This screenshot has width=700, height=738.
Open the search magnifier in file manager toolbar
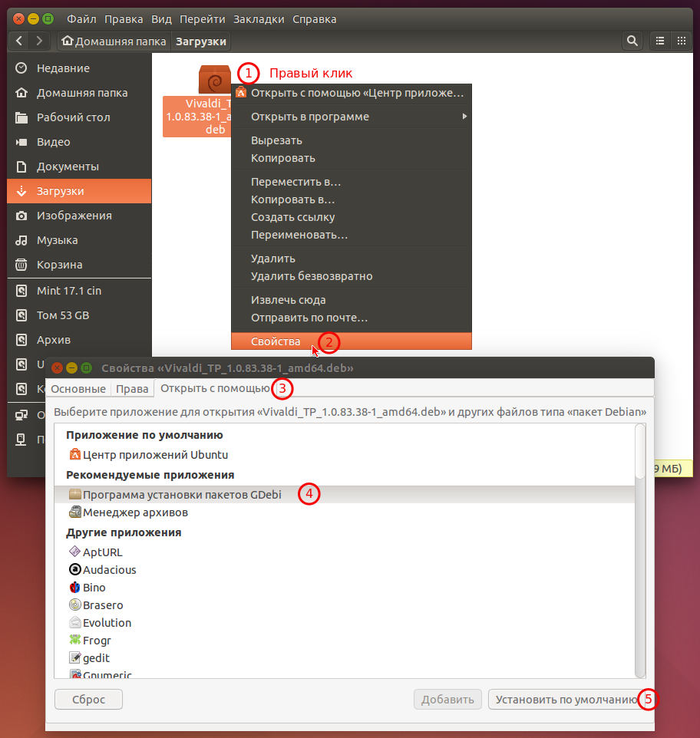pos(632,41)
